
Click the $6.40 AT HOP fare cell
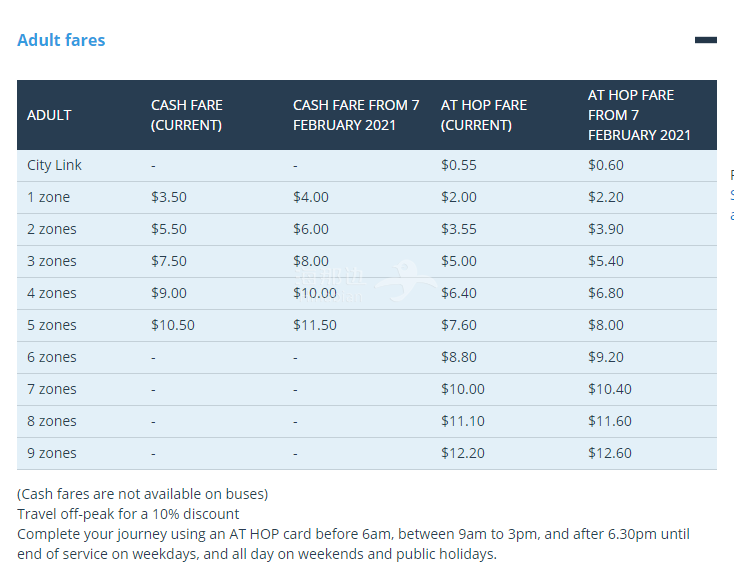(x=458, y=293)
